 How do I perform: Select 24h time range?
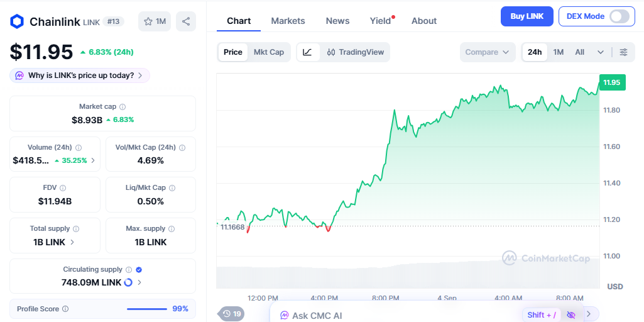click(535, 52)
